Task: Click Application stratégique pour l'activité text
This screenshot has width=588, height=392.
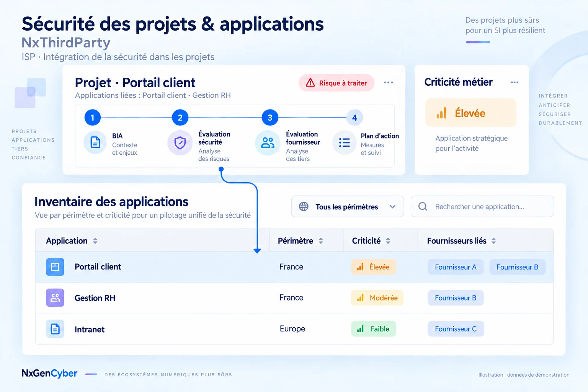Action: [x=471, y=143]
